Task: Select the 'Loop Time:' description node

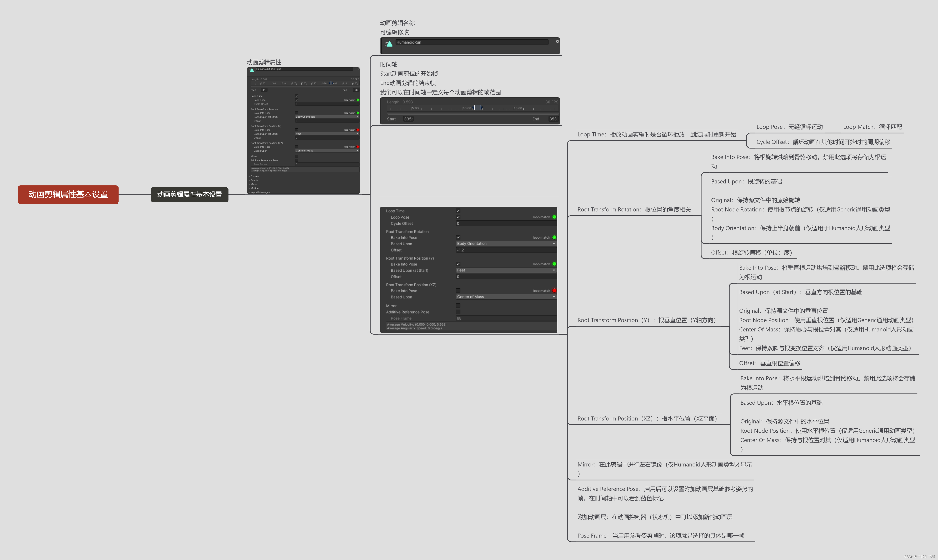Action: (x=657, y=134)
